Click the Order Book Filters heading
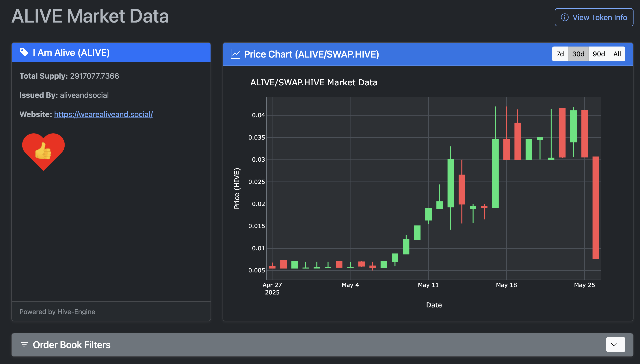The height and width of the screenshot is (364, 640). [x=72, y=345]
